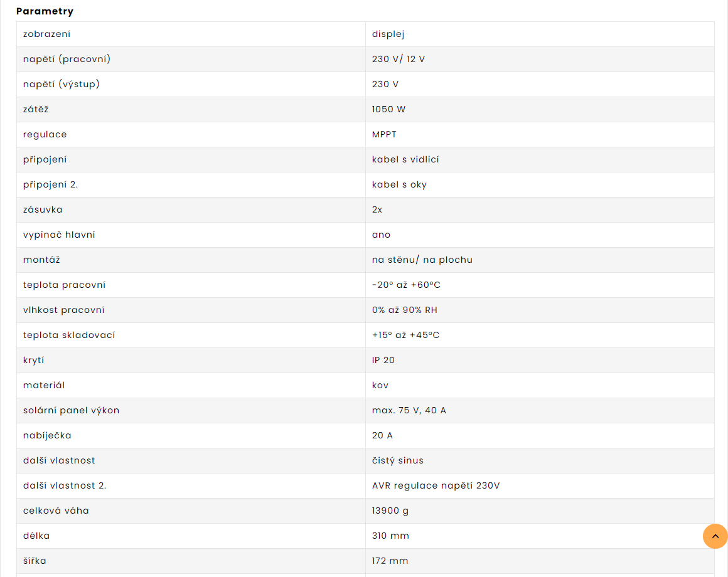Viewport: 728px width, 577px height.
Task: Click the 'na stěnu/ na plochu' value
Action: 422,260
